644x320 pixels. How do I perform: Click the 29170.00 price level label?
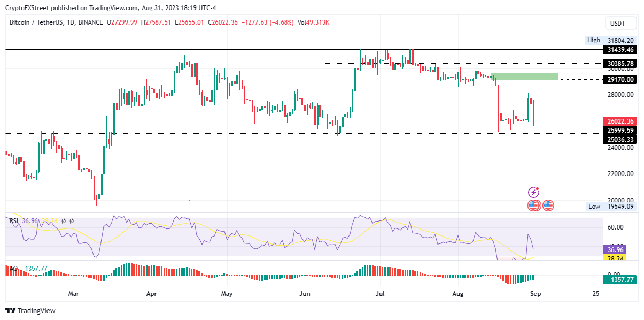pyautogui.click(x=620, y=80)
